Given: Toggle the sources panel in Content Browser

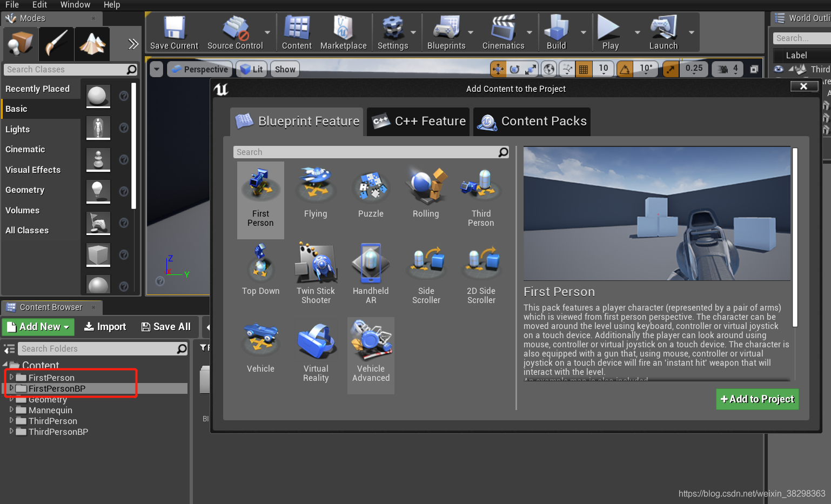Looking at the screenshot, I should [9, 349].
